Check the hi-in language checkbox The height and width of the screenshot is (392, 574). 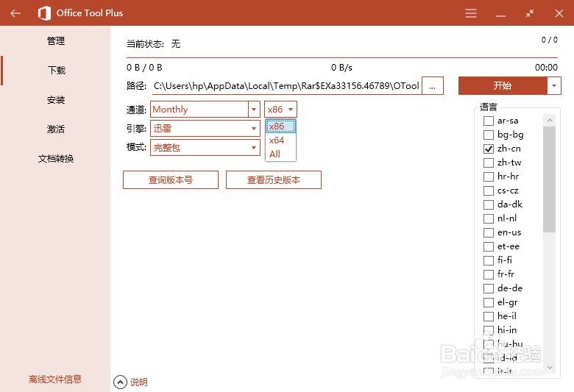pos(489,330)
